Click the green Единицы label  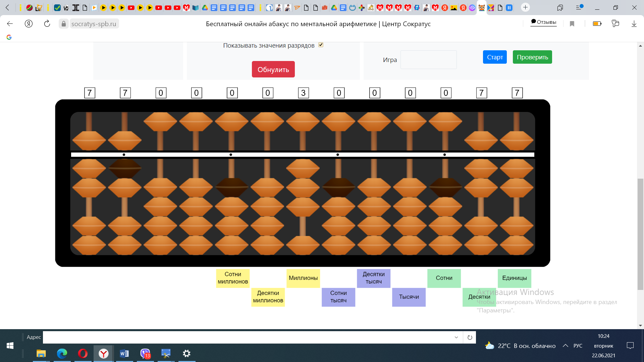tap(515, 278)
